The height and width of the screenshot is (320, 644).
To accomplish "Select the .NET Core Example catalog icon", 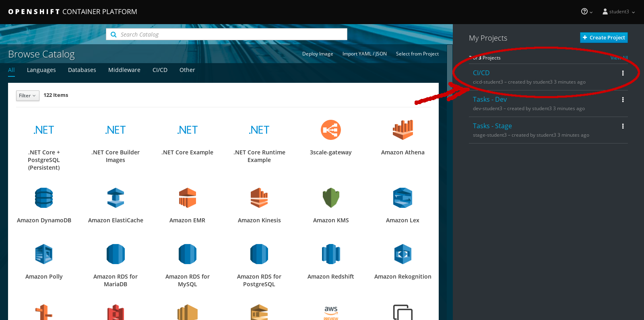I will (188, 130).
